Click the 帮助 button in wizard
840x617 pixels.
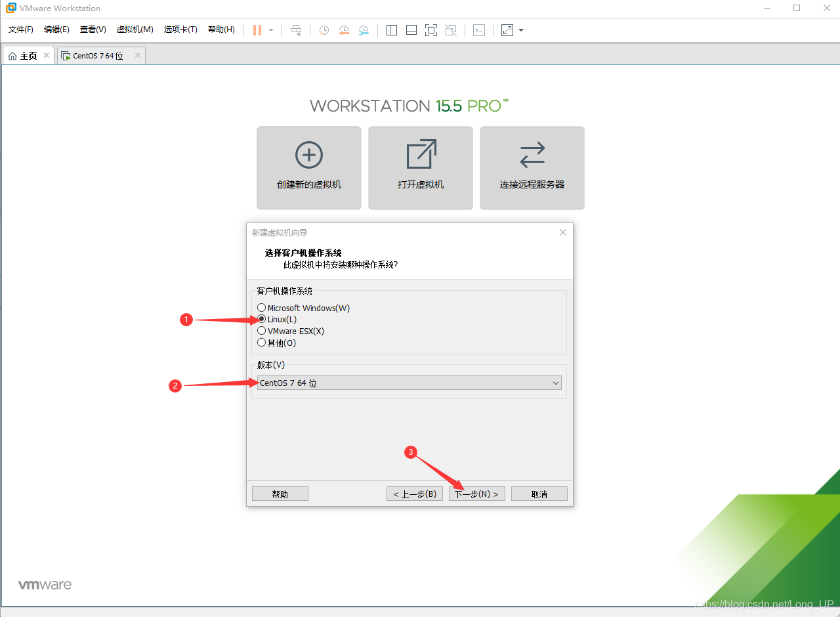tap(280, 494)
